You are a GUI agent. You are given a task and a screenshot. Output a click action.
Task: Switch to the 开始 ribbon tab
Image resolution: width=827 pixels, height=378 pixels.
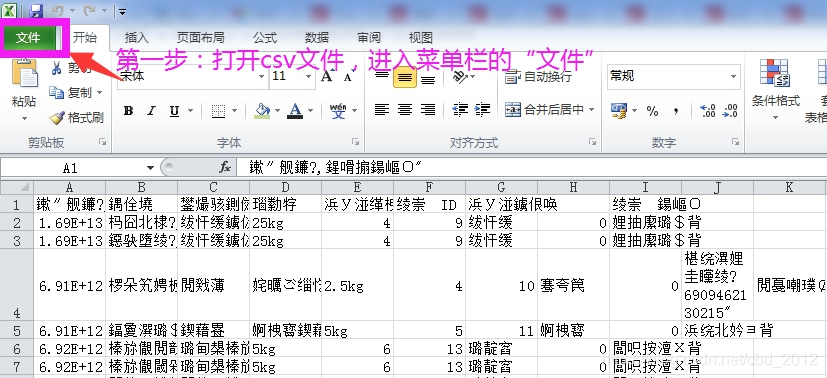84,37
